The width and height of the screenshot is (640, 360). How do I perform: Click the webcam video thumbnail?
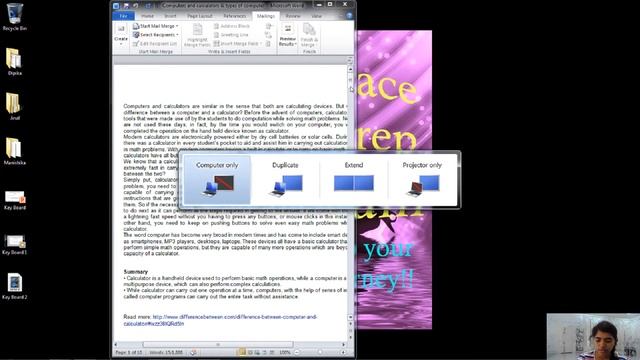pos(593,337)
